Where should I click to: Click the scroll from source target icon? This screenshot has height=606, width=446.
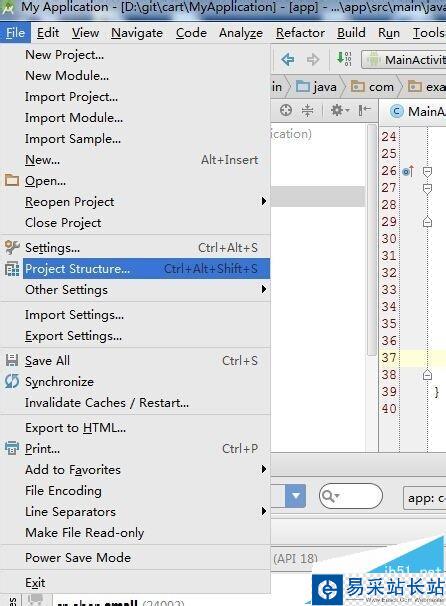[x=286, y=111]
